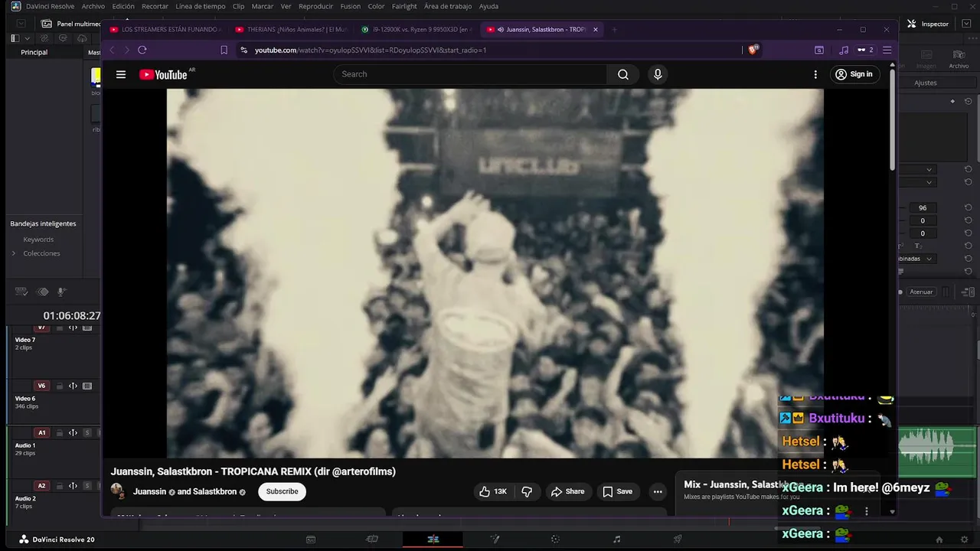This screenshot has height=551, width=980.
Task: Click the Sign in button
Action: (x=854, y=74)
